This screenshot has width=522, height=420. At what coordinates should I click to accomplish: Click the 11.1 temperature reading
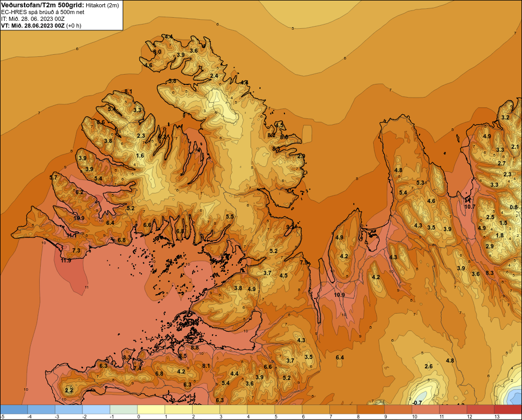click(x=72, y=236)
